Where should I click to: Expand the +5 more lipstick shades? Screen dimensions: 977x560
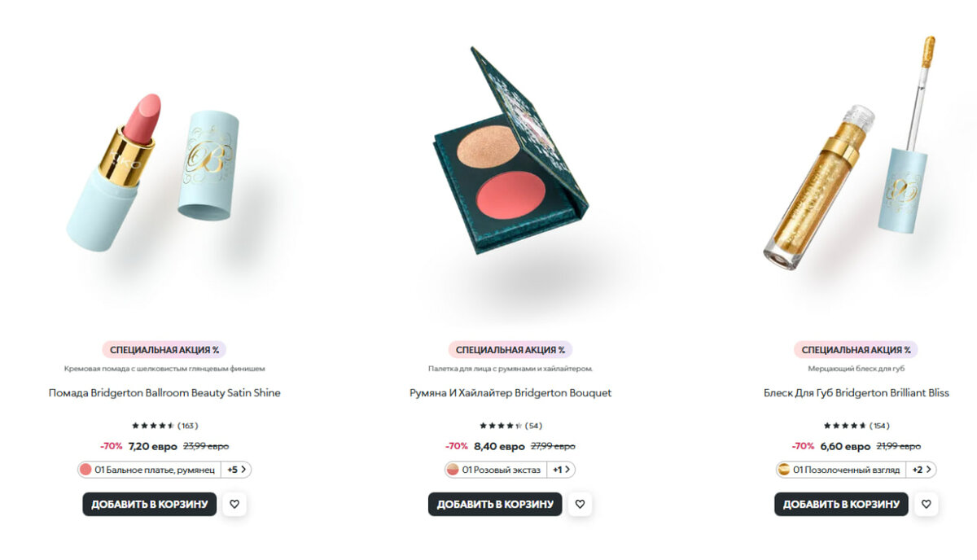tap(236, 470)
